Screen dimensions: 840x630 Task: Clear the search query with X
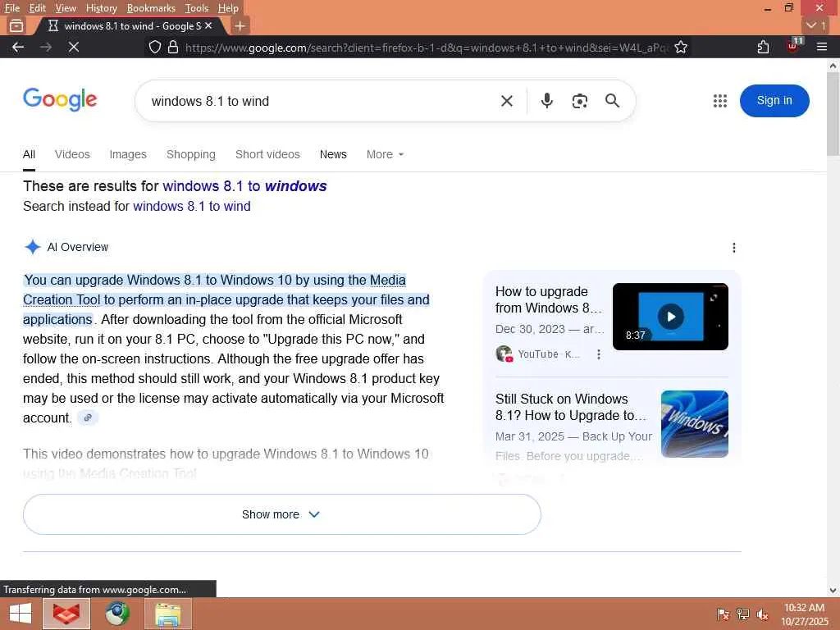click(x=506, y=101)
